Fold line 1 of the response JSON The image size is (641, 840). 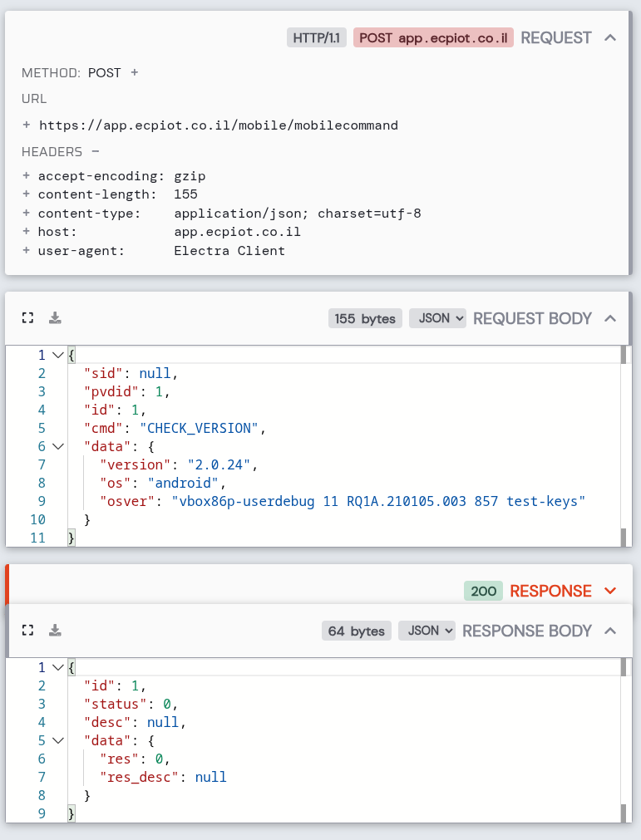[x=57, y=667]
